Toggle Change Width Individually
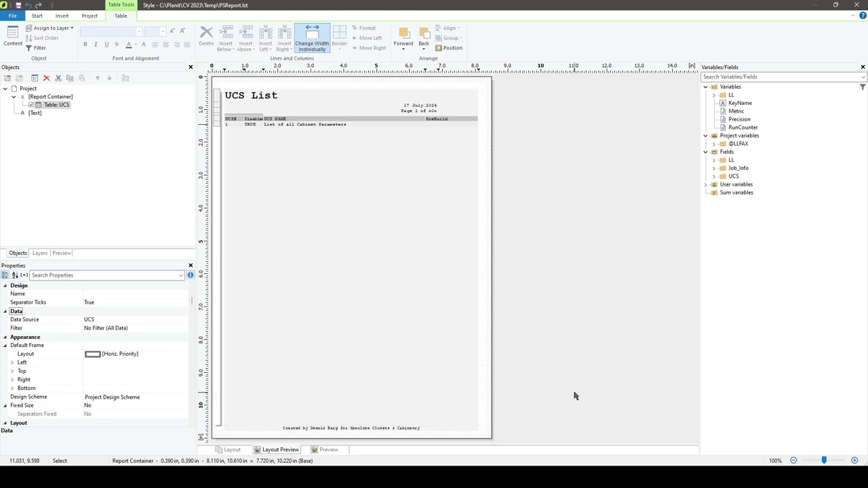The image size is (868, 488). pos(312,38)
